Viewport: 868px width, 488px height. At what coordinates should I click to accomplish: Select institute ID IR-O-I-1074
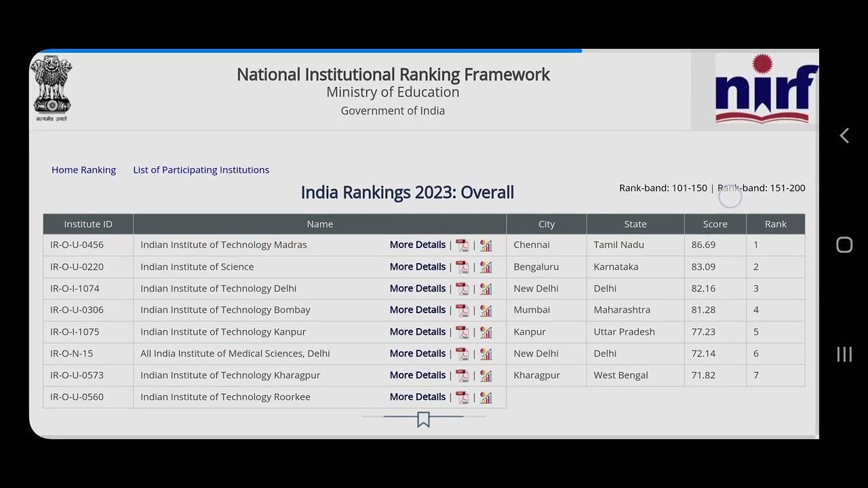click(x=75, y=288)
